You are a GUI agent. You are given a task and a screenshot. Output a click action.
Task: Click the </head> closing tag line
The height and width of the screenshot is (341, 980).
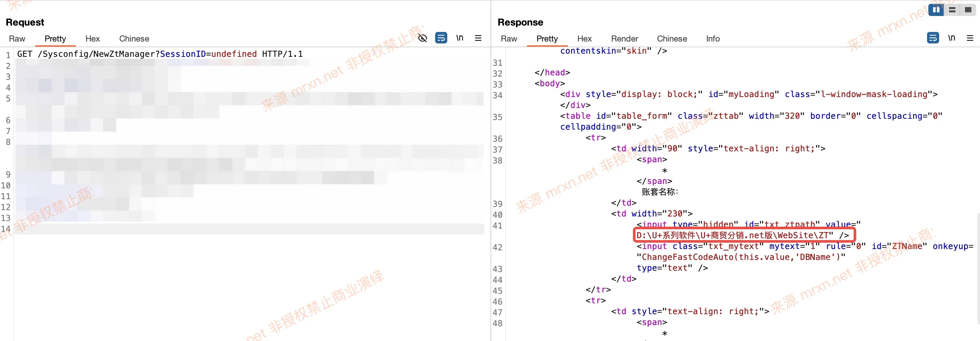[553, 72]
